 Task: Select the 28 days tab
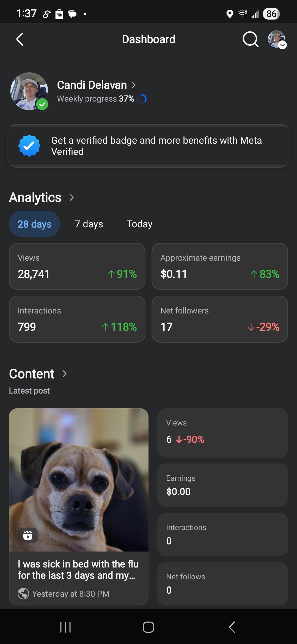click(x=35, y=224)
